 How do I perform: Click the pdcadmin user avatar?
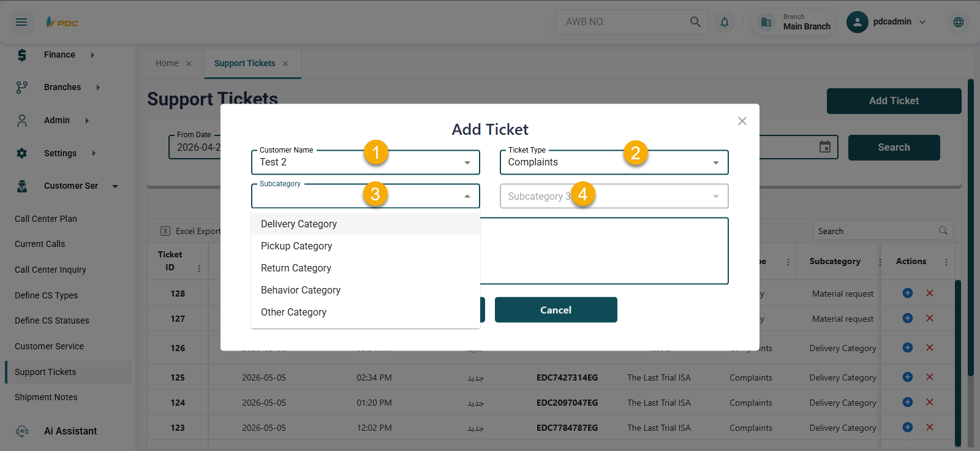pyautogui.click(x=858, y=22)
